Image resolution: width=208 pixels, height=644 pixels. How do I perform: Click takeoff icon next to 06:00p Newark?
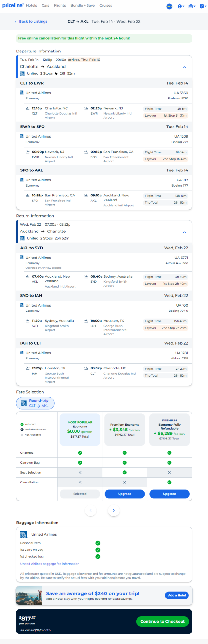28,152
